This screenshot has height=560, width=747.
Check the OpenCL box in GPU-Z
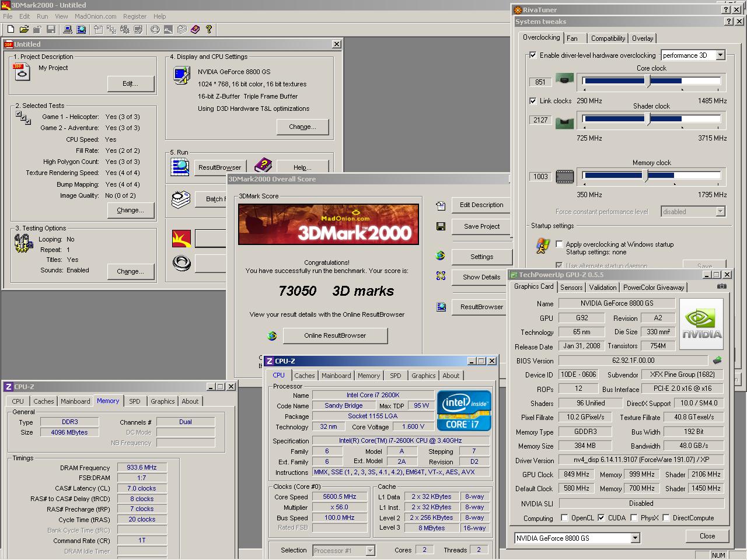tap(564, 518)
